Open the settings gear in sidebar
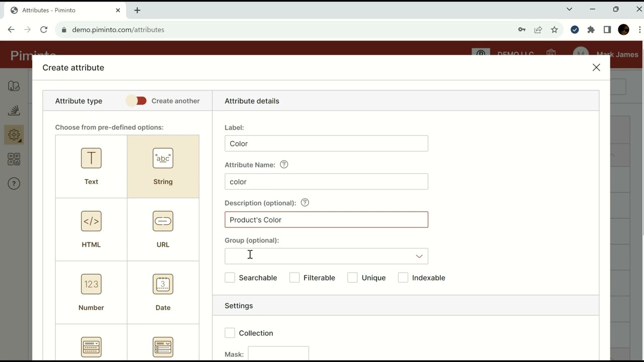 (x=14, y=135)
